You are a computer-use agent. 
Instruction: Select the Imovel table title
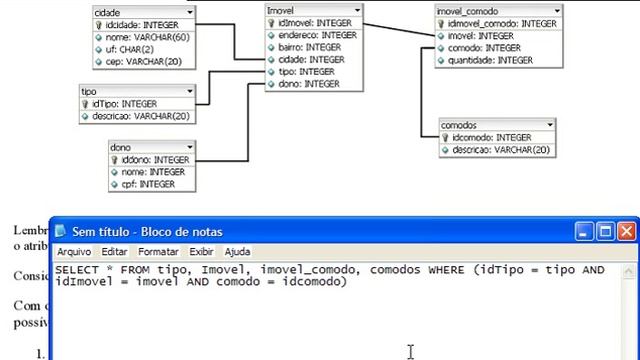point(280,11)
